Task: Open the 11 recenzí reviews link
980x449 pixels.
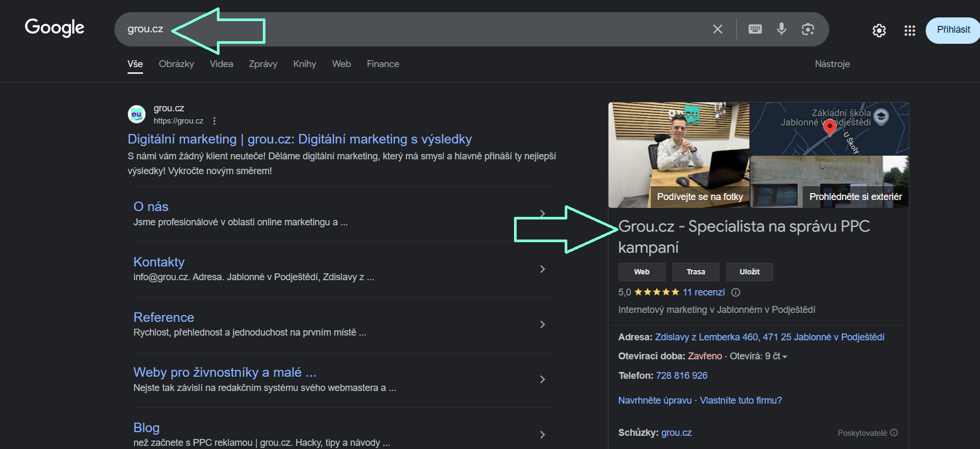Action: 703,292
